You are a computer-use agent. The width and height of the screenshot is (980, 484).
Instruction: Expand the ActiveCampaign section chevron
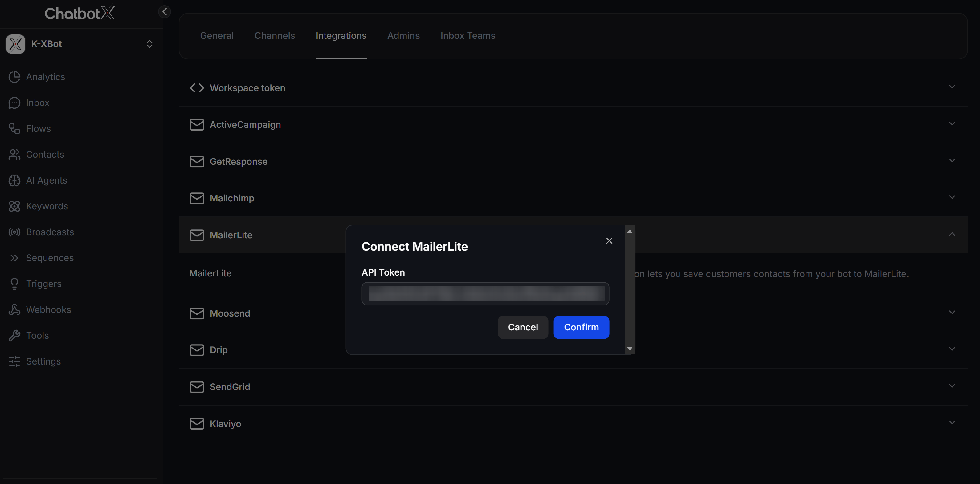952,123
